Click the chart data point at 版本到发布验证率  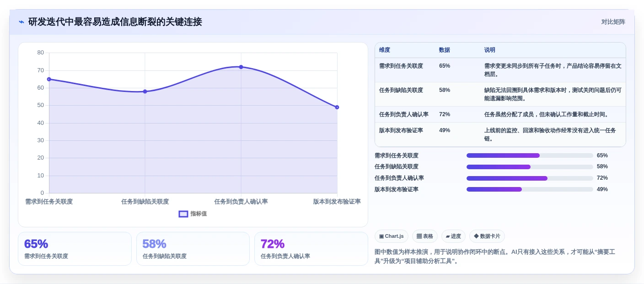point(337,107)
